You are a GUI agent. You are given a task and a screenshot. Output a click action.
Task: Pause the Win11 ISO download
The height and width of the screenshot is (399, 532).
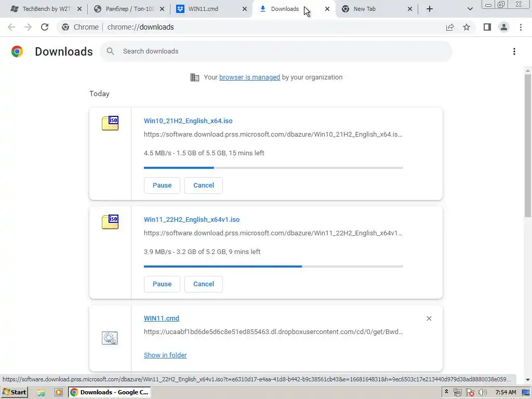pos(162,284)
